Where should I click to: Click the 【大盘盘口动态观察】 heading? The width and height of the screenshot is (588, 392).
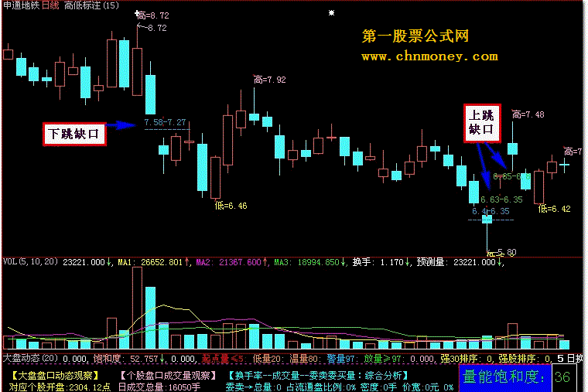coord(55,376)
